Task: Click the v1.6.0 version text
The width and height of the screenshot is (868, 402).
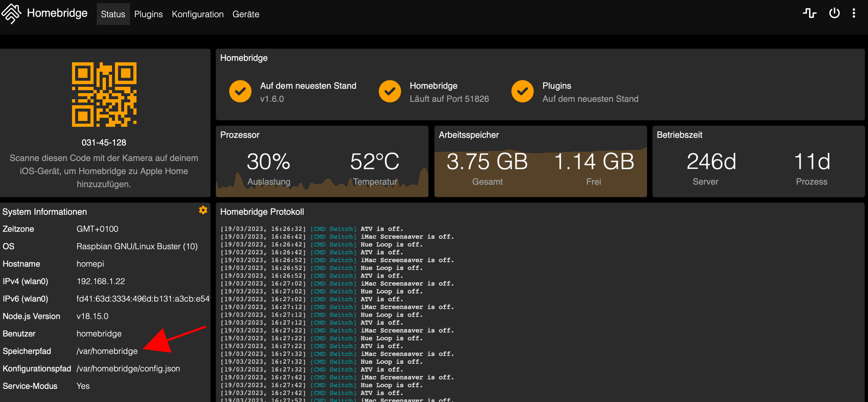Action: [x=272, y=99]
